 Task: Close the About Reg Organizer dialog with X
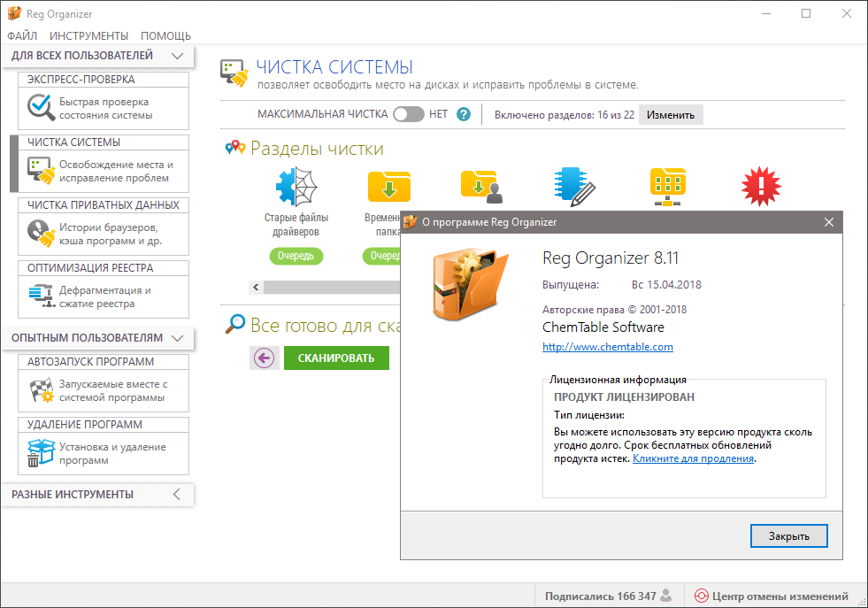[x=829, y=222]
